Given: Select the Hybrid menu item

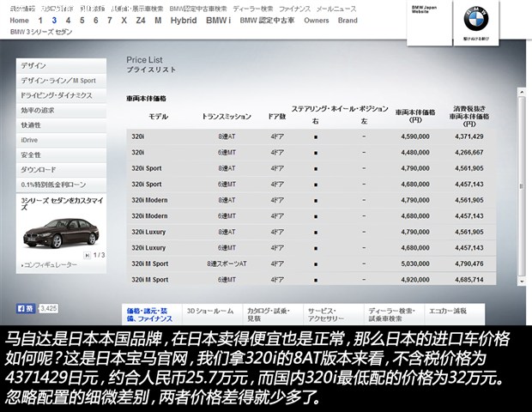Looking at the screenshot, I should coord(183,20).
